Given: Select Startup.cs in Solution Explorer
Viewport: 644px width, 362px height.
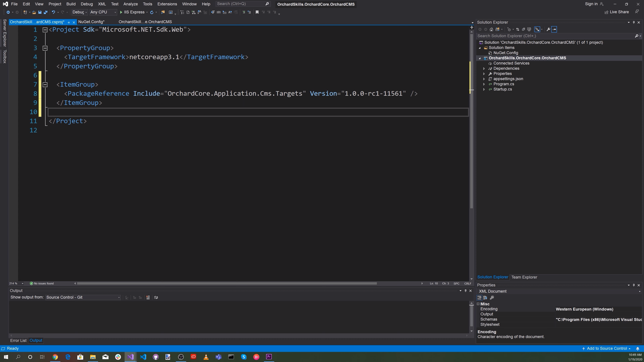Looking at the screenshot, I should 502,89.
